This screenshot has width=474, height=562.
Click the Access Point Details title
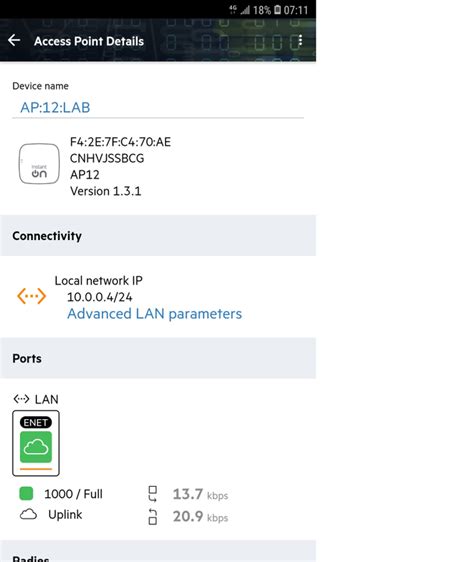point(89,41)
